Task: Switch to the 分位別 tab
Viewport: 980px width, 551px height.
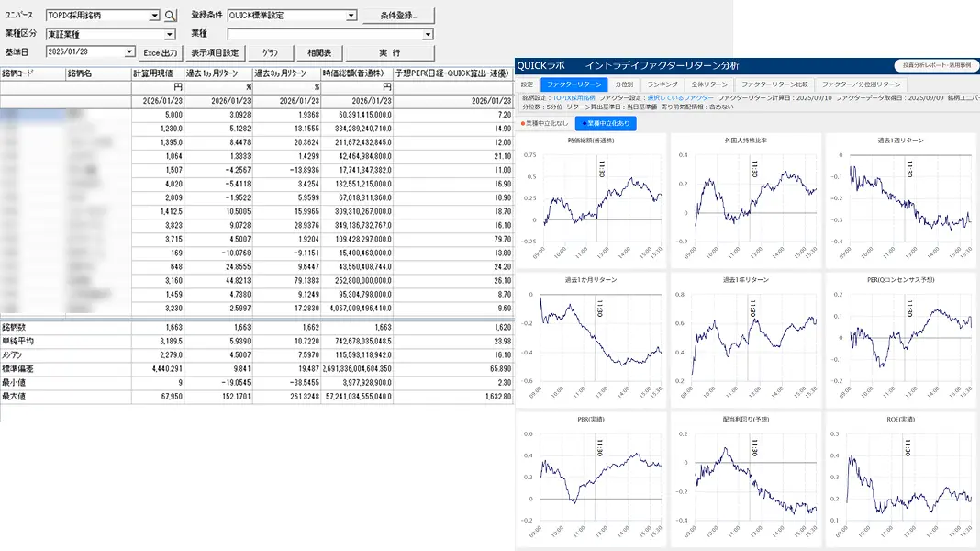Action: pos(624,84)
